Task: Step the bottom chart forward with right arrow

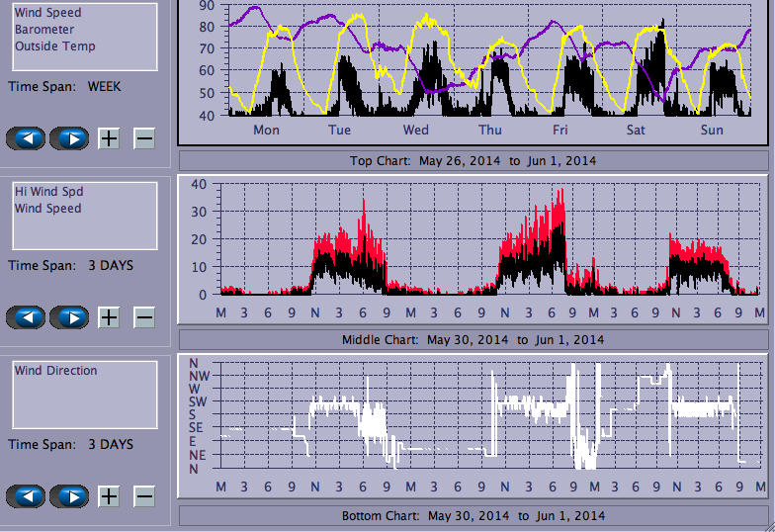Action: [x=69, y=496]
